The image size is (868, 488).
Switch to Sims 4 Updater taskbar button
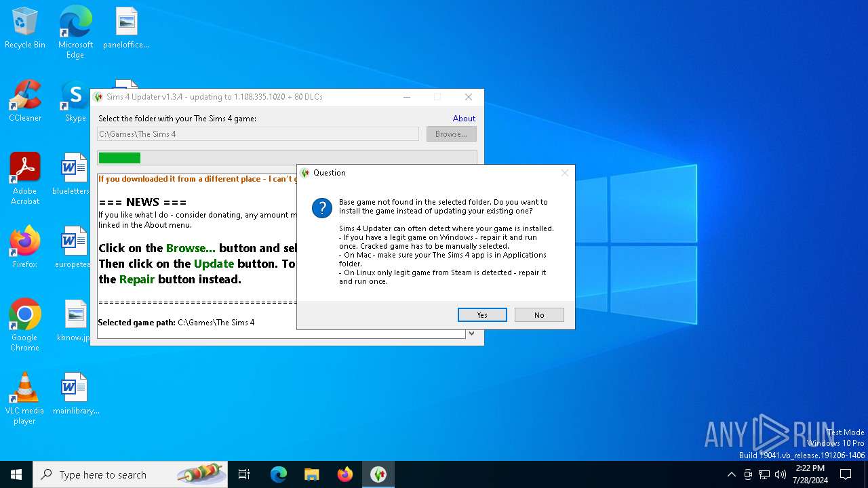point(378,474)
